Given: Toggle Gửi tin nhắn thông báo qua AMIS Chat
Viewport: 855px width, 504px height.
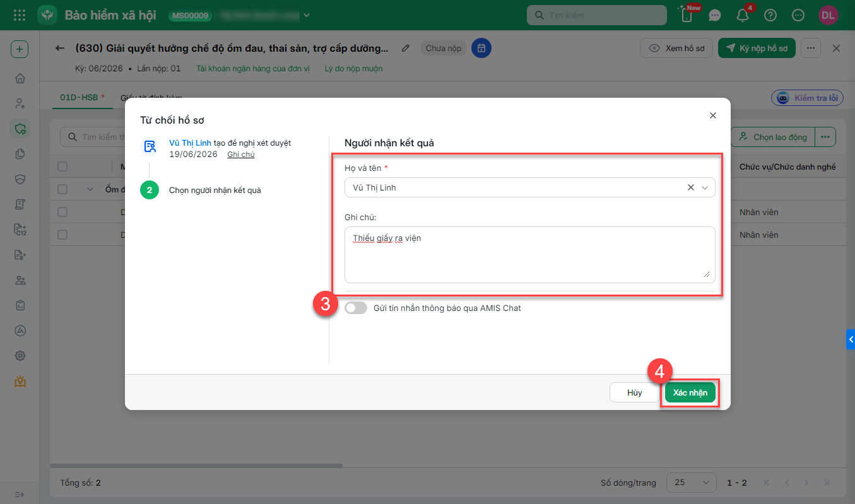Looking at the screenshot, I should [356, 308].
